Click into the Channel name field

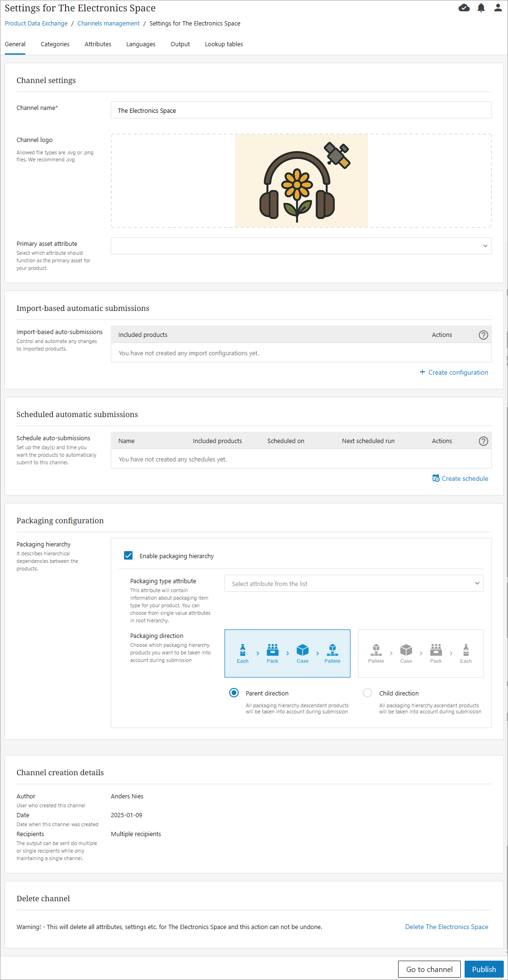tap(301, 110)
